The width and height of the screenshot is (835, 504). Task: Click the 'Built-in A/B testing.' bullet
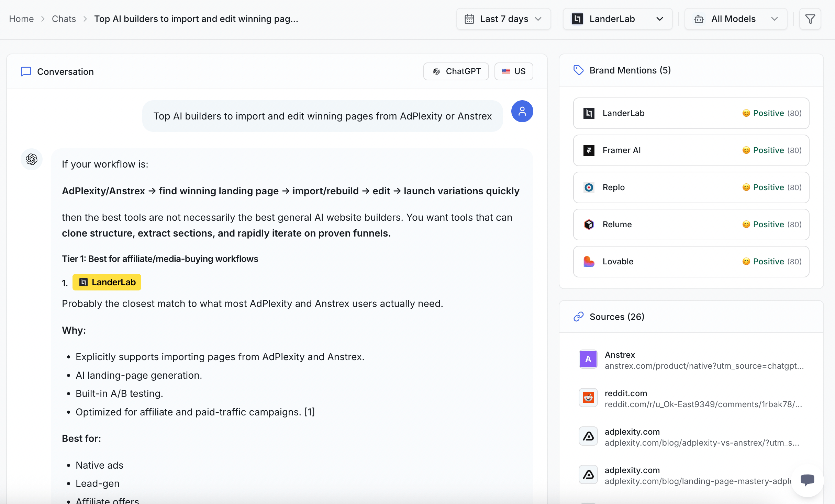click(x=119, y=393)
